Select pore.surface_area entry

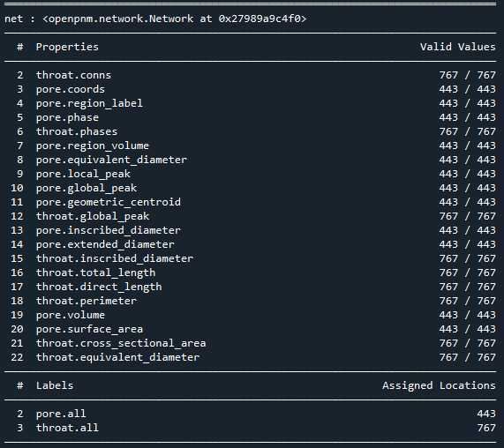89,330
